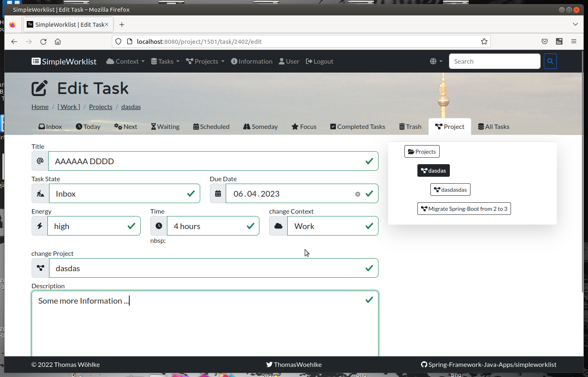The height and width of the screenshot is (377, 588).
Task: Go to Home breadcrumb link
Action: coord(40,107)
